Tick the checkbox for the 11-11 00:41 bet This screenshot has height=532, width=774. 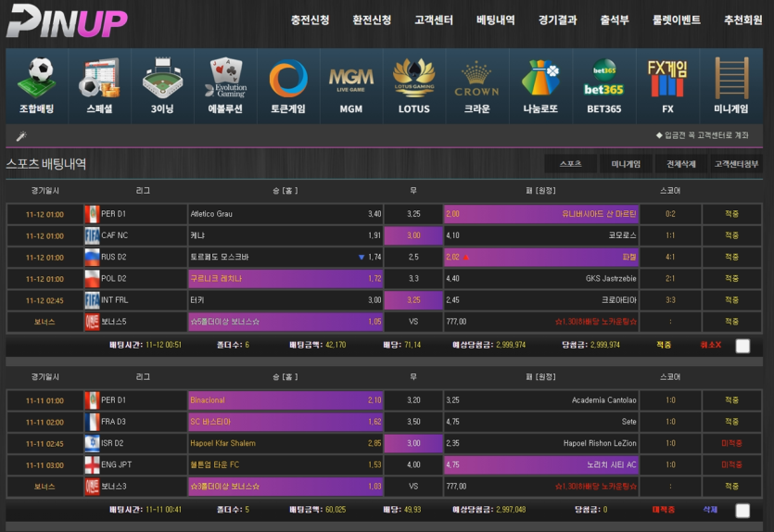pyautogui.click(x=742, y=511)
